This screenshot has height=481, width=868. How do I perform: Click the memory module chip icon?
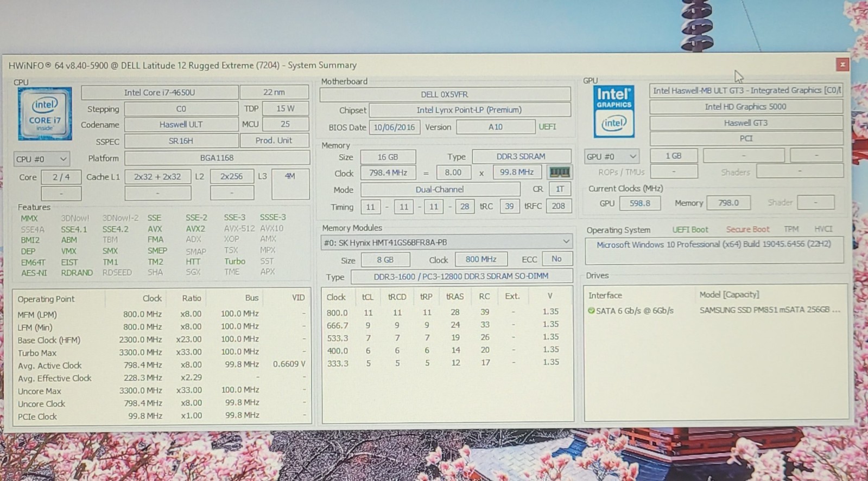click(559, 172)
